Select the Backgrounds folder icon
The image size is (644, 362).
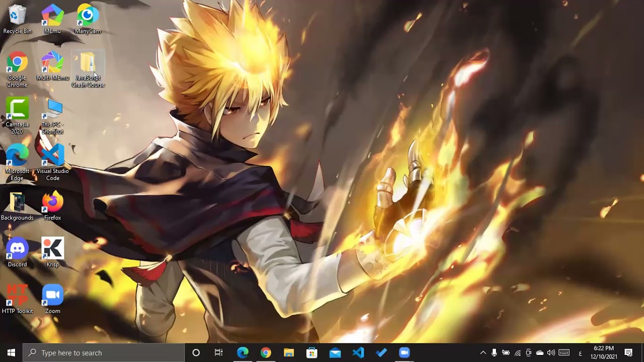[17, 207]
